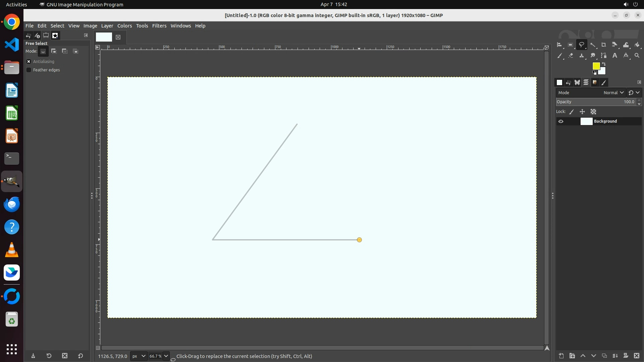Screen dimensions: 644x362
Task: Click the yellow foreground color swatch
Action: click(x=596, y=66)
